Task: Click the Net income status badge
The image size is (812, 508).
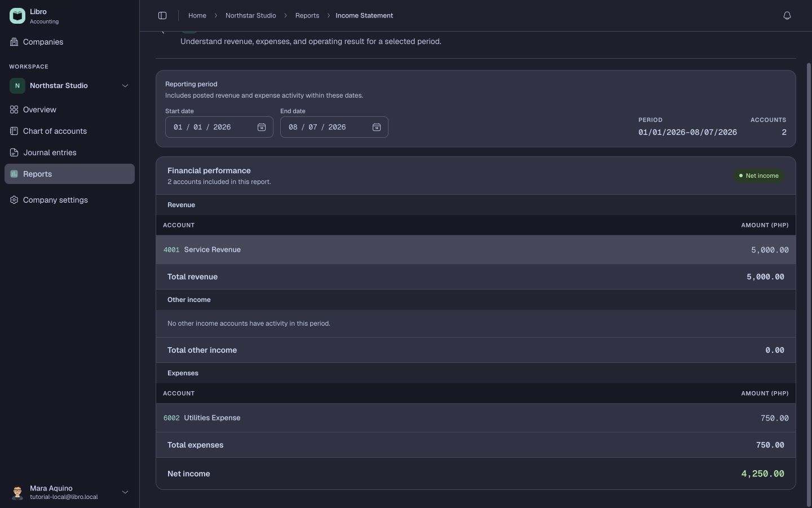Action: pyautogui.click(x=759, y=176)
